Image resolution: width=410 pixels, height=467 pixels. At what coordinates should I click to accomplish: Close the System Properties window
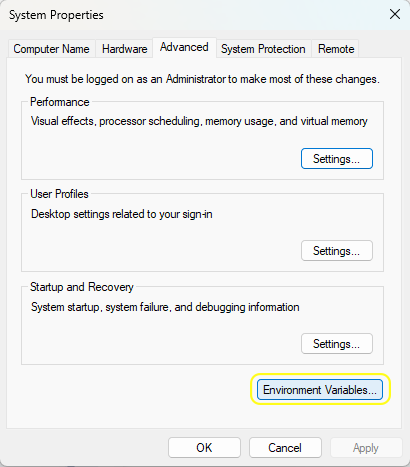point(395,14)
